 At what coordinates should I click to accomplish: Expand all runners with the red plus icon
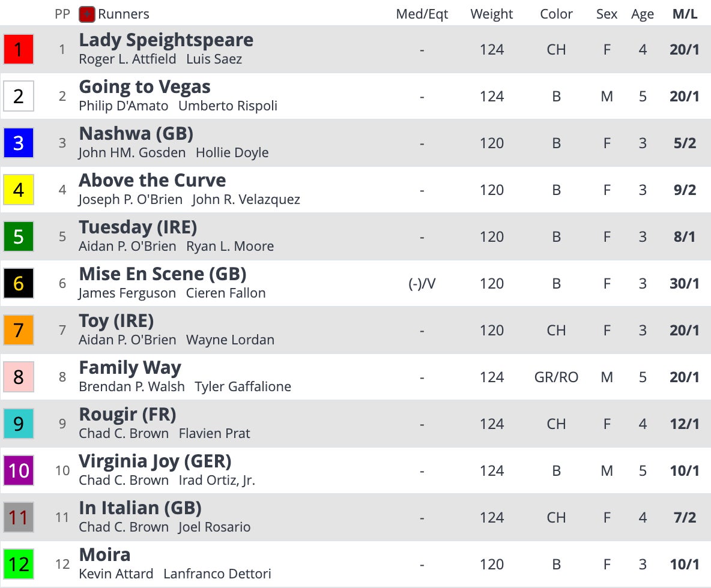tap(86, 14)
